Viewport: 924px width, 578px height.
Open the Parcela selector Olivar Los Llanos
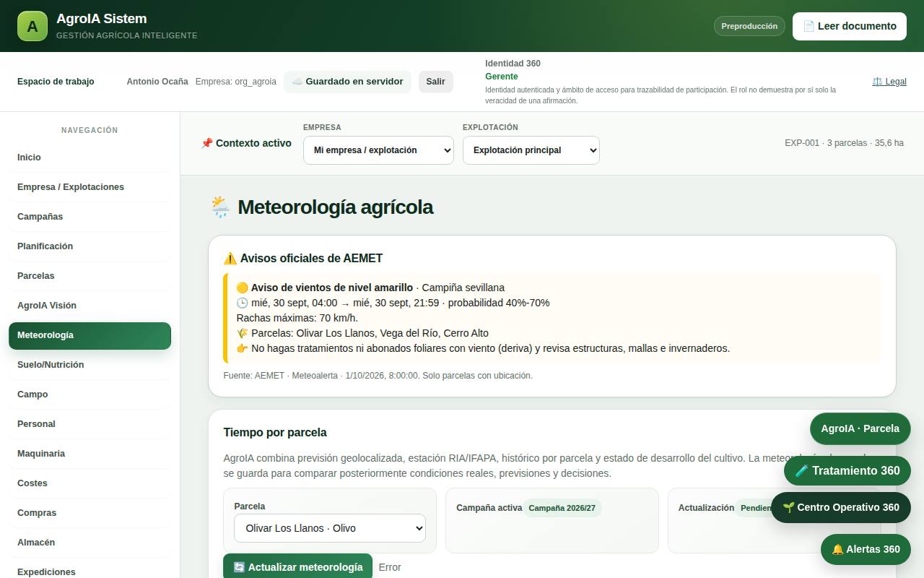point(330,528)
